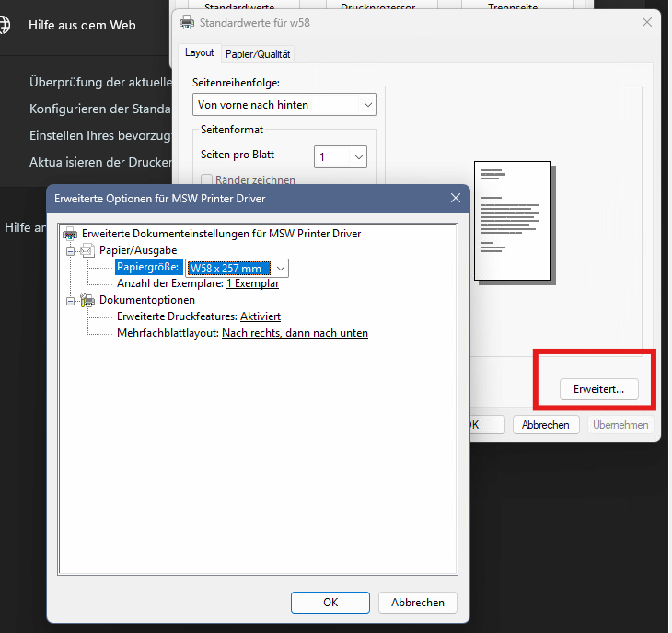Click the Aktiviert value link
Screen dimensions: 672x633
tap(261, 316)
